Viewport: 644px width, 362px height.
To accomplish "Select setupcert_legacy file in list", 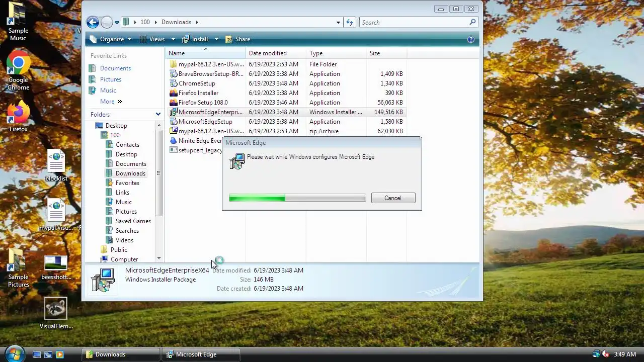I will 195,150.
